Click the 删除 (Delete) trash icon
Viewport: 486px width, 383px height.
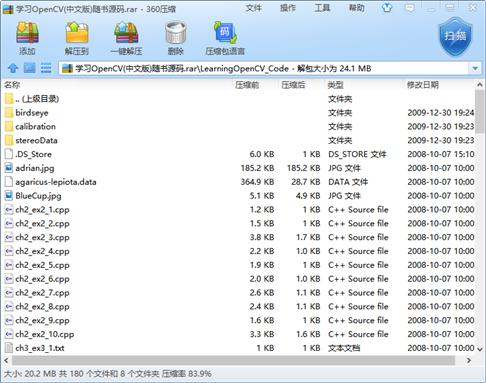176,33
